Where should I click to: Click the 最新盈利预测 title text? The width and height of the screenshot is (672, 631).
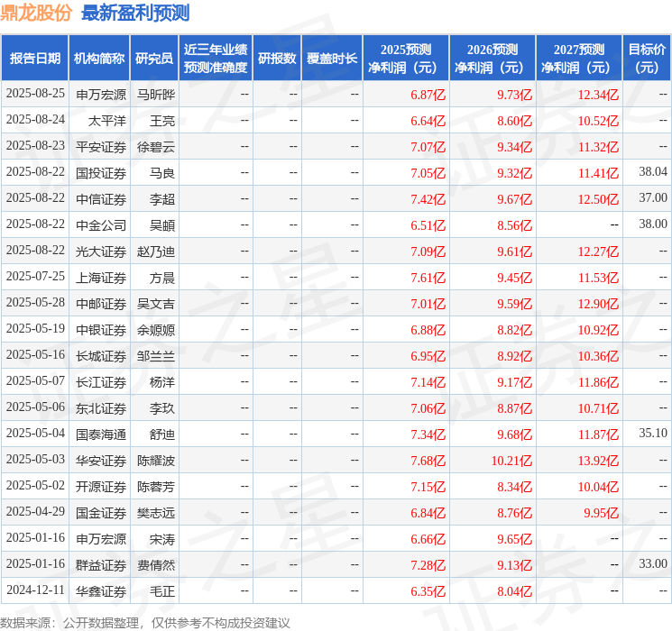click(135, 13)
